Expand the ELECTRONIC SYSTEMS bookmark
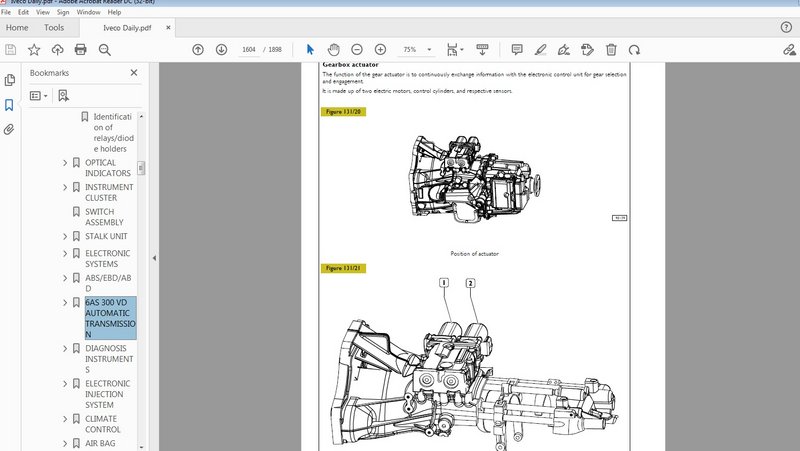This screenshot has height=451, width=800. pos(65,253)
